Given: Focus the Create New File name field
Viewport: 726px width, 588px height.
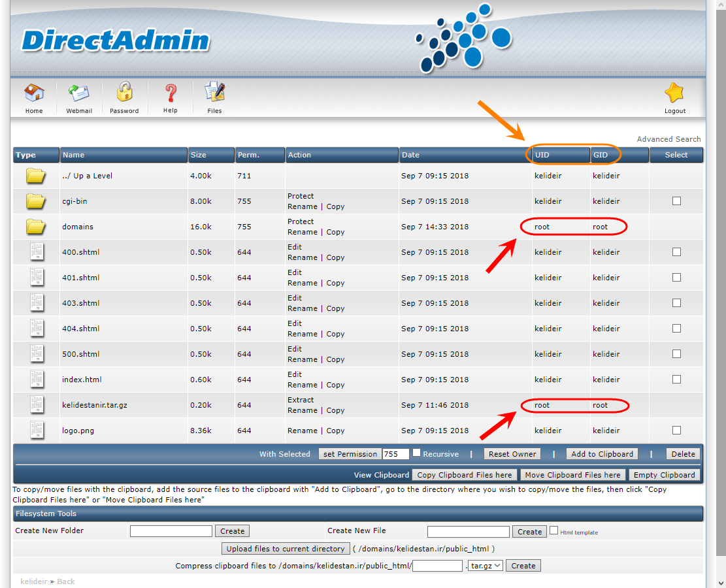Looking at the screenshot, I should click(468, 532).
